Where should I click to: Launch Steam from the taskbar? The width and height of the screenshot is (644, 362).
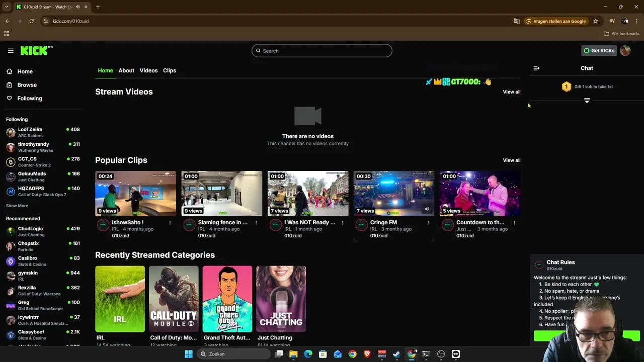[x=396, y=354]
